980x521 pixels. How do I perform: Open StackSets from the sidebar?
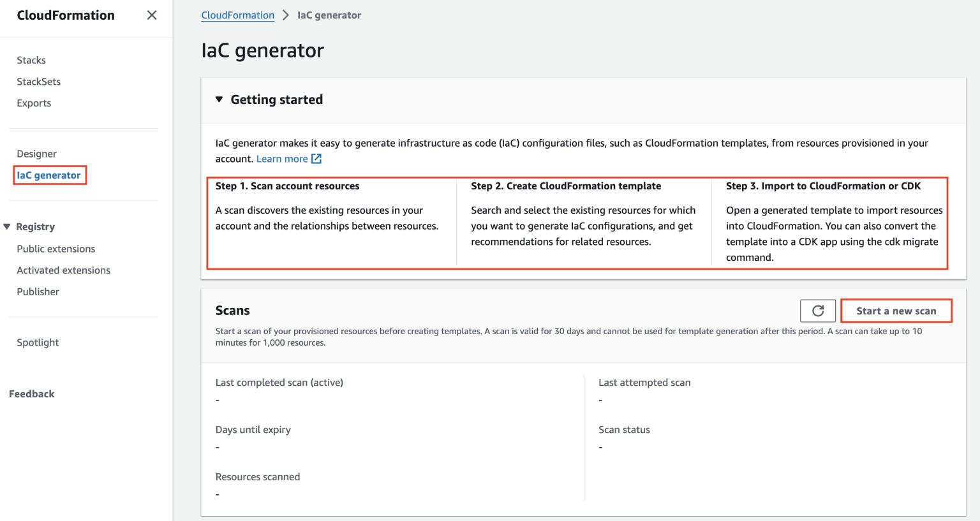[38, 81]
